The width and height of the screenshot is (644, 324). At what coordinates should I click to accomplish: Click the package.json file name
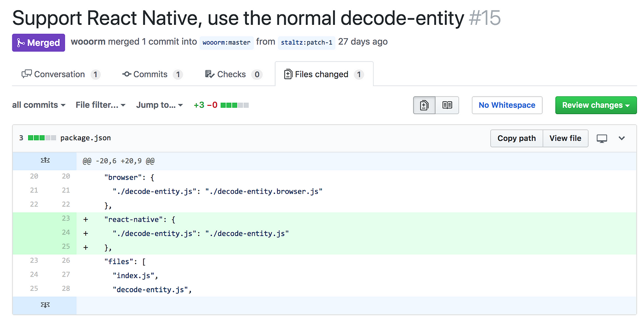[86, 138]
